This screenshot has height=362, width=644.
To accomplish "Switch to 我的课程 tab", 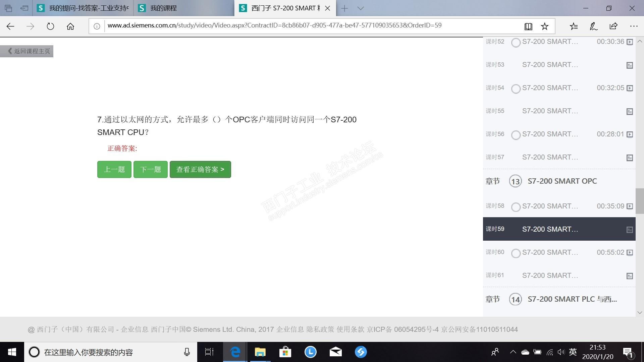I will (x=163, y=8).
